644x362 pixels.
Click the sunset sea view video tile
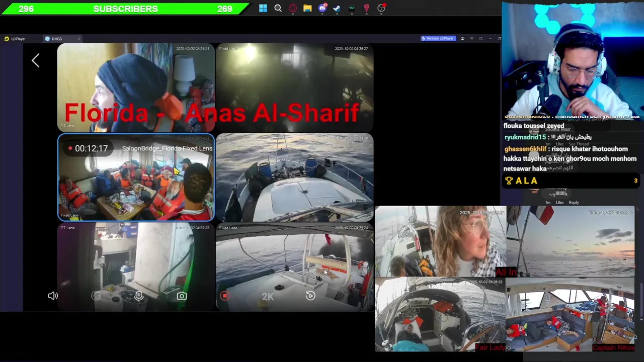pyautogui.click(x=571, y=242)
